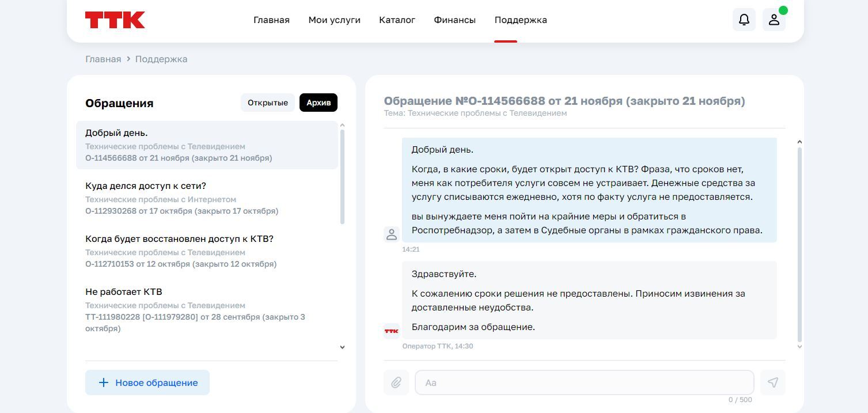The width and height of the screenshot is (868, 413).
Task: Click the TTK operator avatar beside the reply
Action: coord(392,331)
